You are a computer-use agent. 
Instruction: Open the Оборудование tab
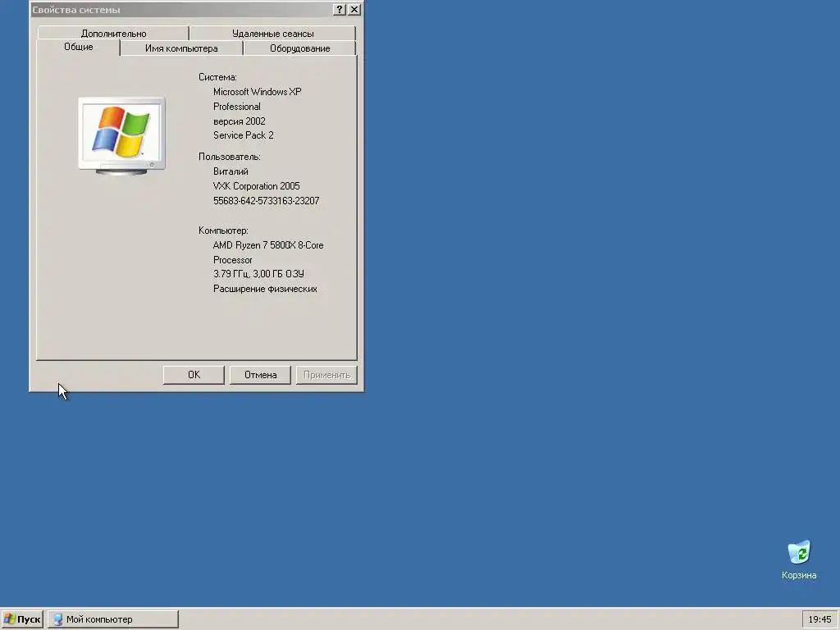tap(299, 48)
